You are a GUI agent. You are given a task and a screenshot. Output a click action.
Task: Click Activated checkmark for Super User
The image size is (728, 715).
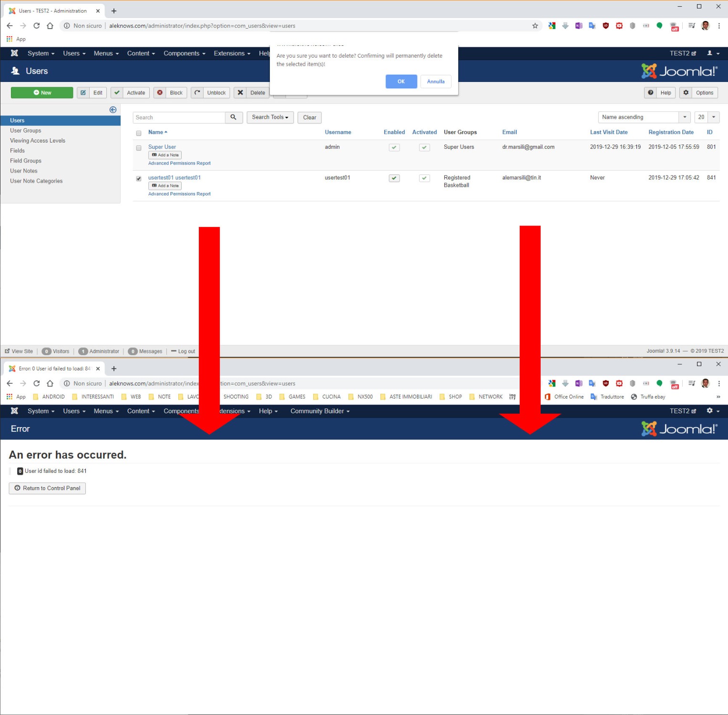click(x=424, y=148)
